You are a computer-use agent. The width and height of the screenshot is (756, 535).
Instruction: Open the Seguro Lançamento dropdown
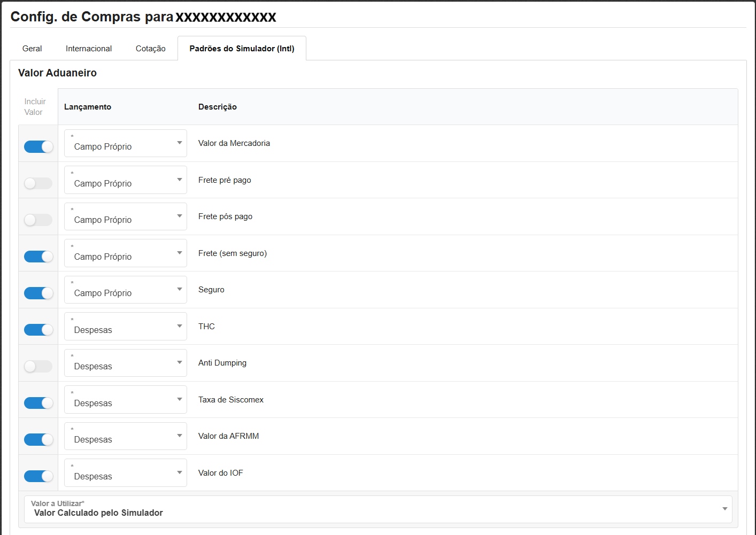pos(126,290)
